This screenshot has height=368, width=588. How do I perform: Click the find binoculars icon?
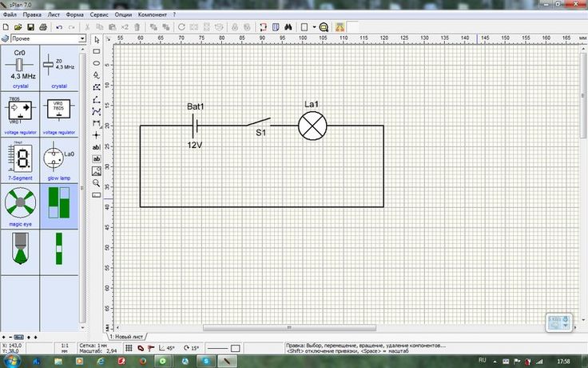[288, 27]
